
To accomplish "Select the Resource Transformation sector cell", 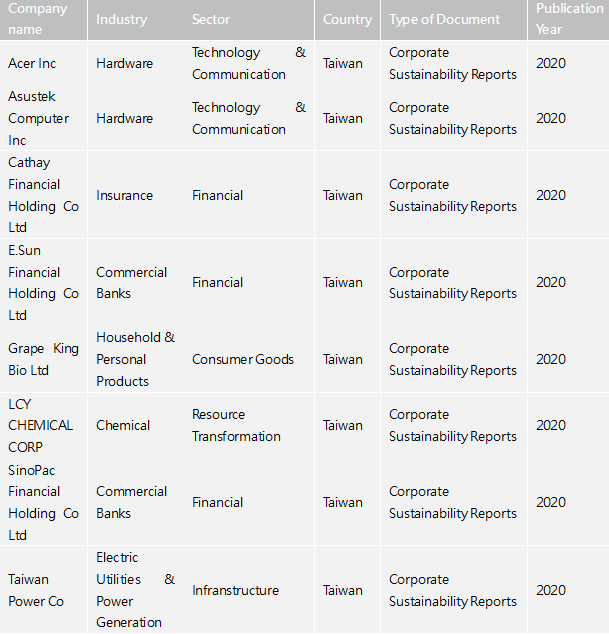I will (x=236, y=425).
